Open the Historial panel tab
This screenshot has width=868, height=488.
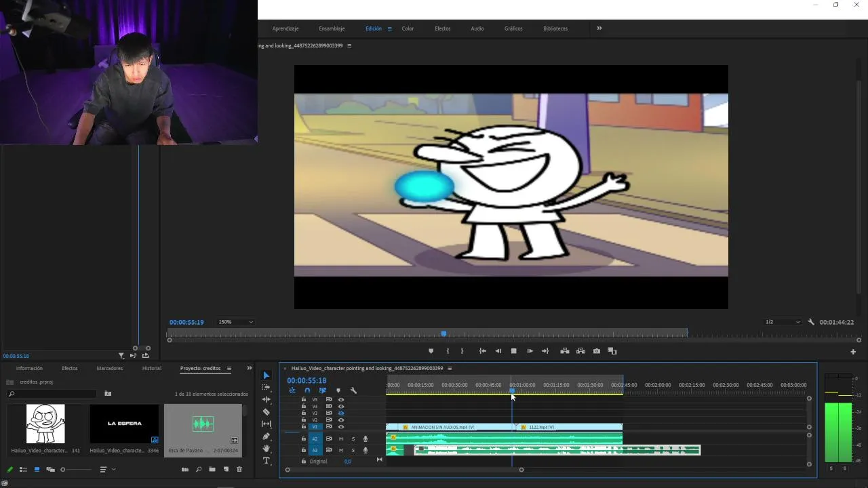tap(152, 368)
